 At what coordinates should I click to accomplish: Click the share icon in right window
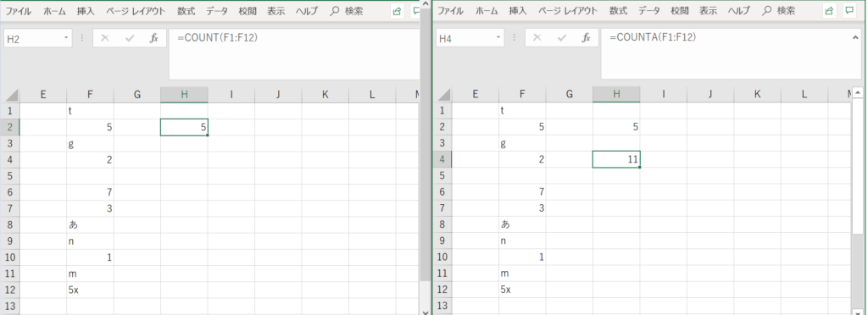[829, 11]
